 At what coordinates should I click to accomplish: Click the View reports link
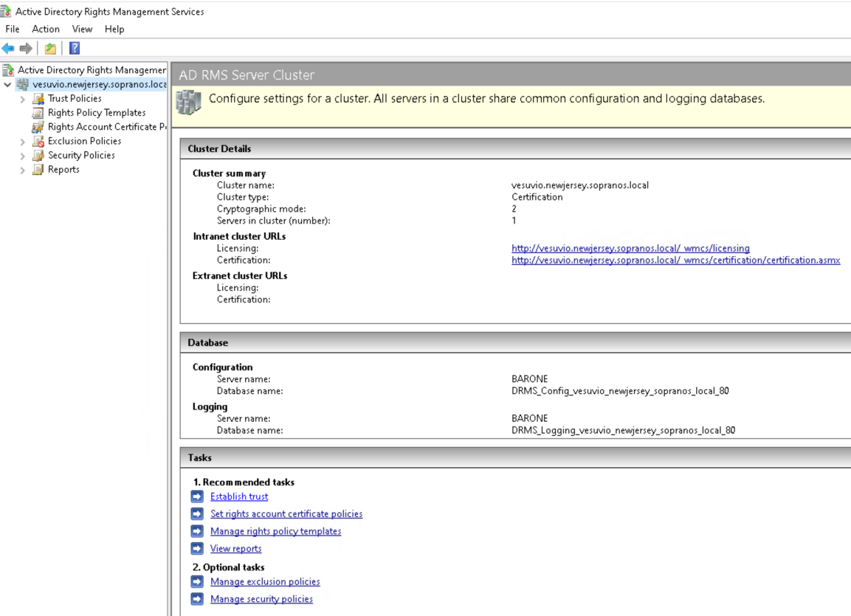click(235, 548)
